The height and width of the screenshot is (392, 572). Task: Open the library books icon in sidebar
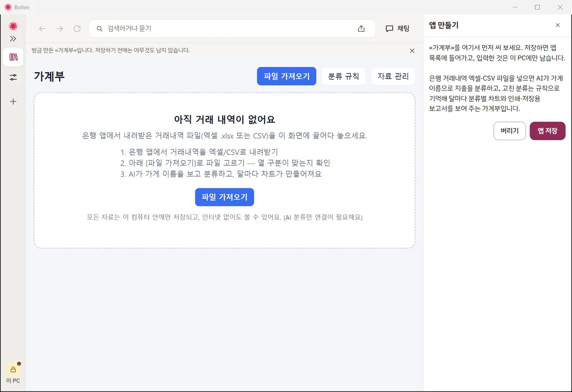point(13,57)
